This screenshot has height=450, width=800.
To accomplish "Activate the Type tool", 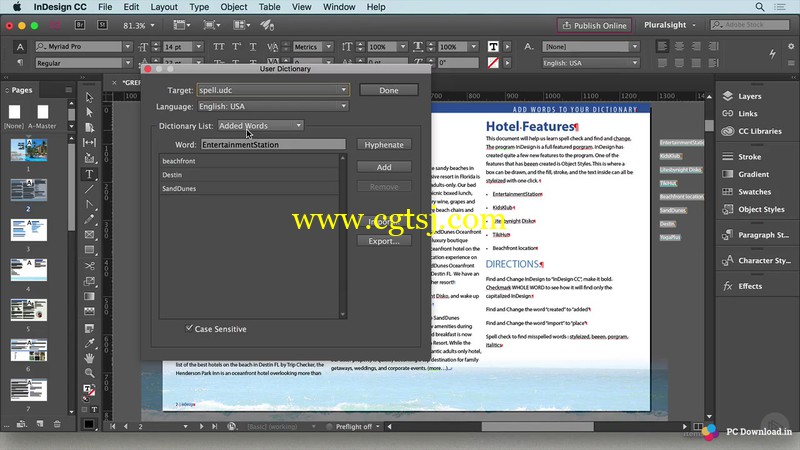I will click(89, 174).
